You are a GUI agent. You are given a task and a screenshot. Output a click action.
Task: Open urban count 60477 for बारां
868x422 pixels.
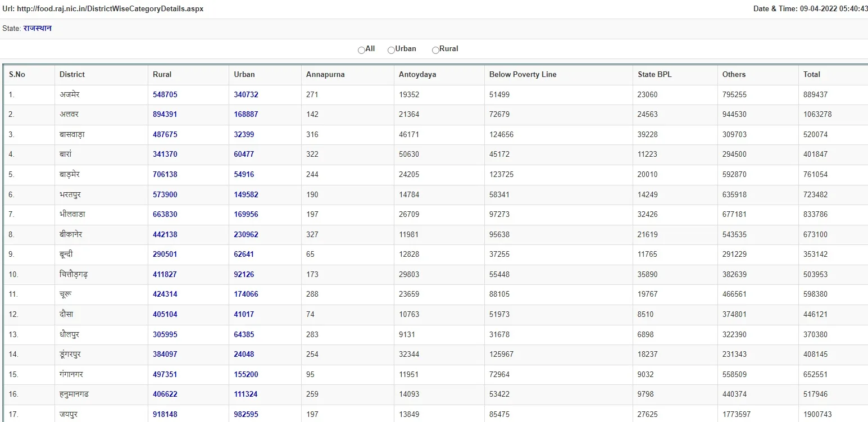244,155
